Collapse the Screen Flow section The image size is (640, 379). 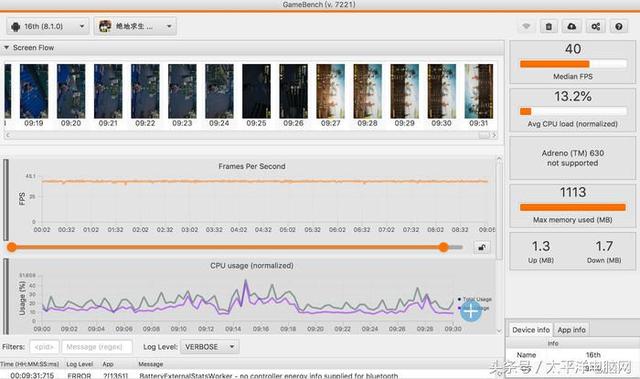click(x=6, y=48)
